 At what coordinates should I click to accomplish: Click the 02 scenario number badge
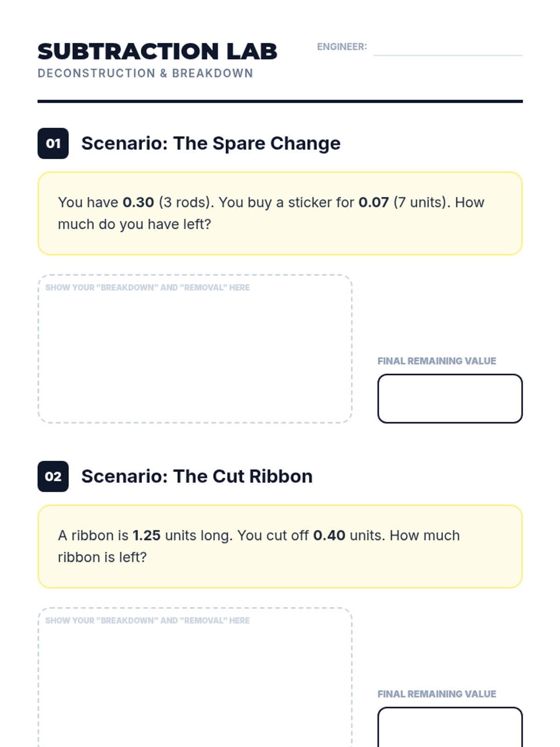point(53,476)
